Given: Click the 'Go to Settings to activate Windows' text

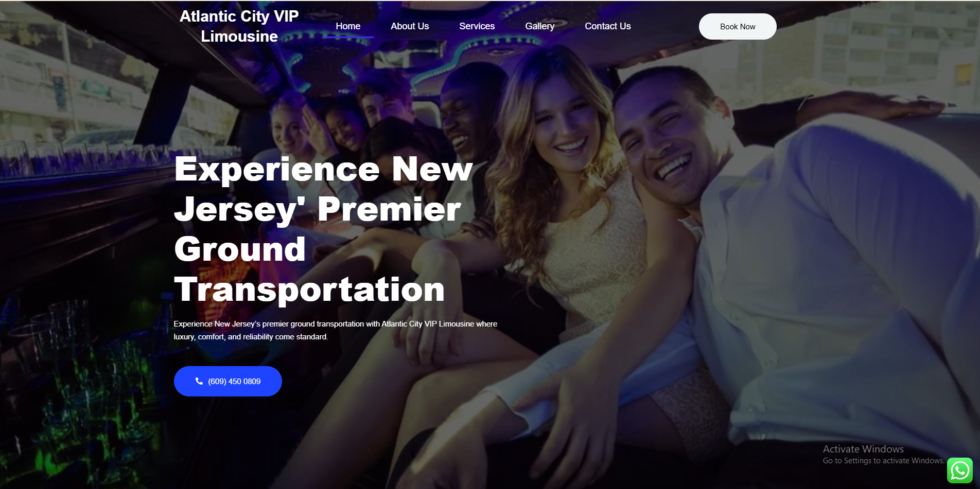Looking at the screenshot, I should pos(884,461).
